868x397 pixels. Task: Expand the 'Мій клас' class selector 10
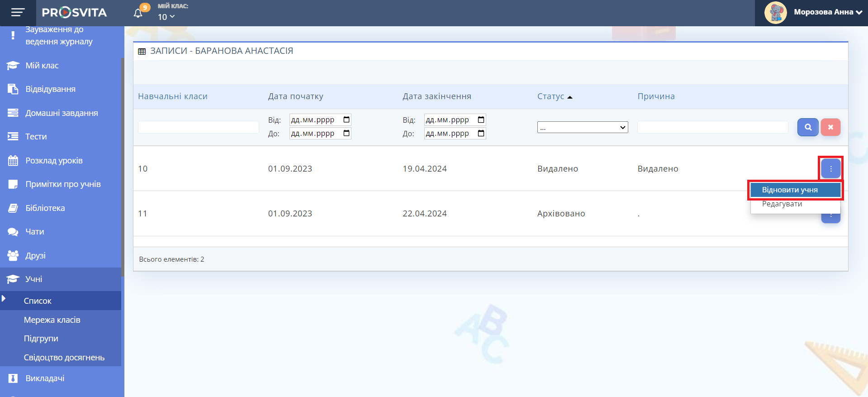coord(166,17)
